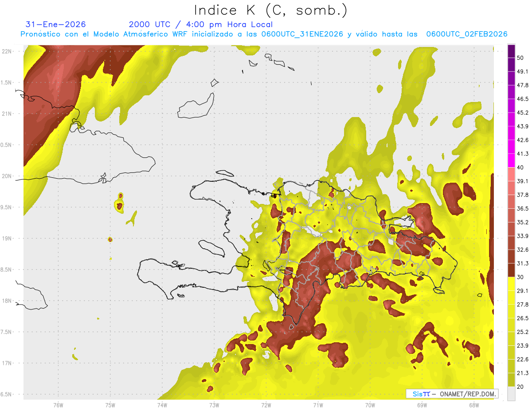Click the '27.8' colorbar label
532x411 pixels.
(x=523, y=304)
